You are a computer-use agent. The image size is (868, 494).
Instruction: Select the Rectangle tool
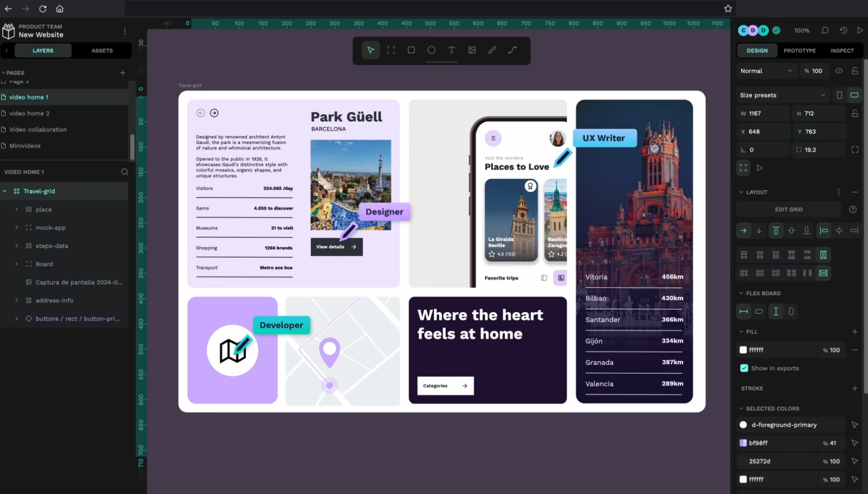(x=411, y=50)
